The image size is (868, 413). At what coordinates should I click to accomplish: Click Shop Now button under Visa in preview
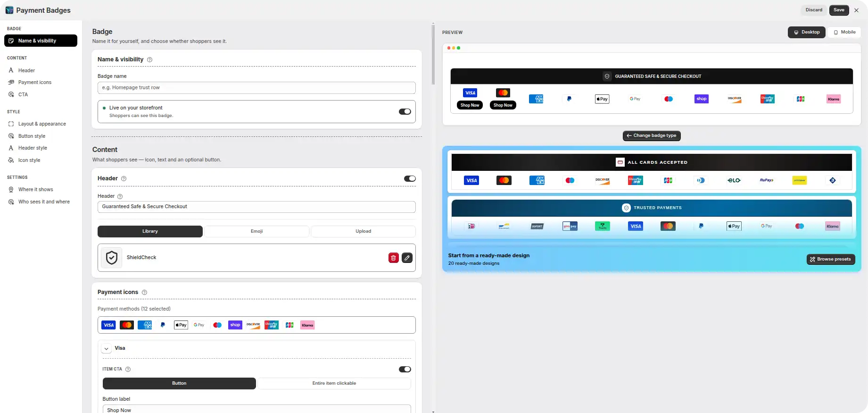[x=470, y=105]
